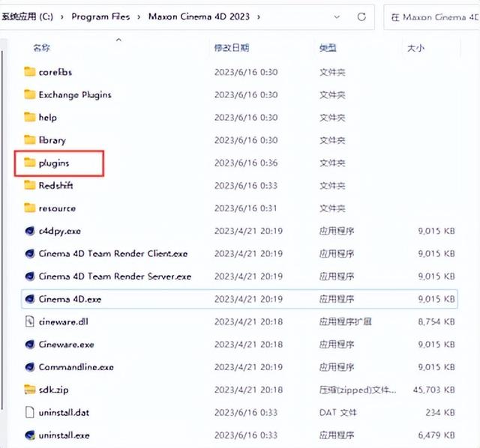Click size 45,703 KB of sdk.zip
The height and width of the screenshot is (448, 480).
coord(433,390)
